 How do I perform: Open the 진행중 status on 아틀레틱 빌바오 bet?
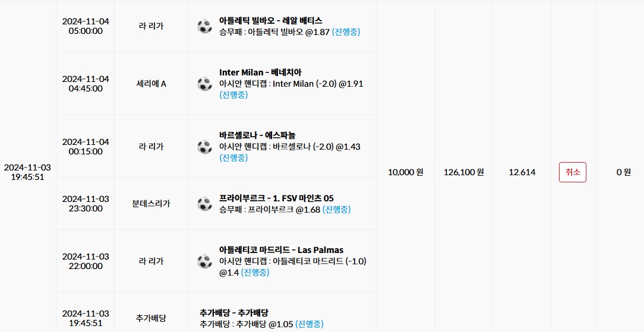(x=346, y=31)
